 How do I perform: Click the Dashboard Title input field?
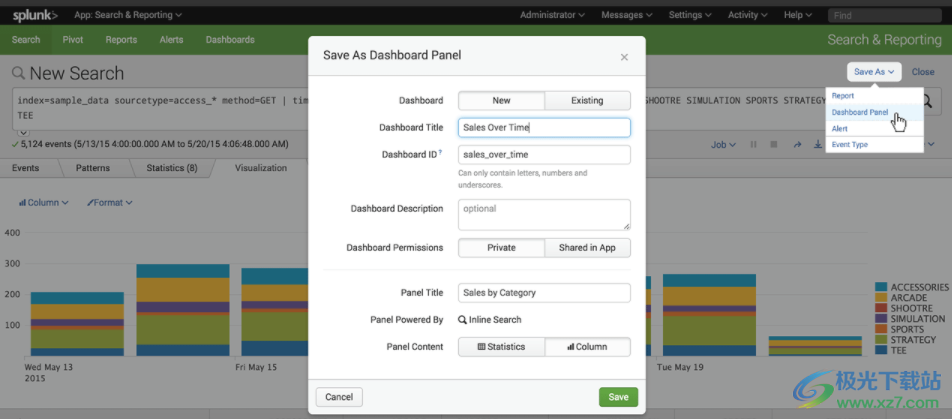544,128
